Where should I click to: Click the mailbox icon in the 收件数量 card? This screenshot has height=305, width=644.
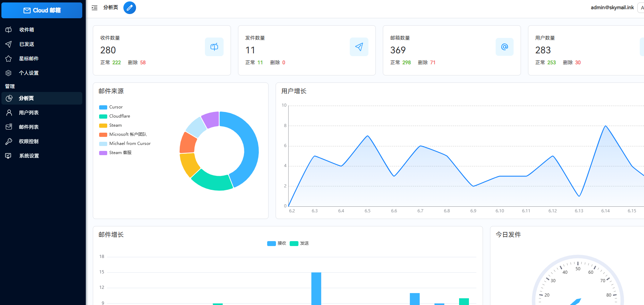click(214, 47)
